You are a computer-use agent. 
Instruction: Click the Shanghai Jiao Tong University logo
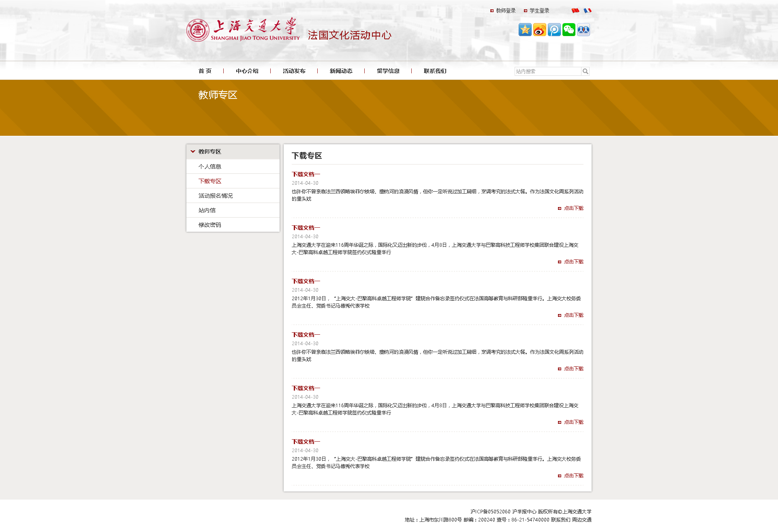tap(243, 30)
